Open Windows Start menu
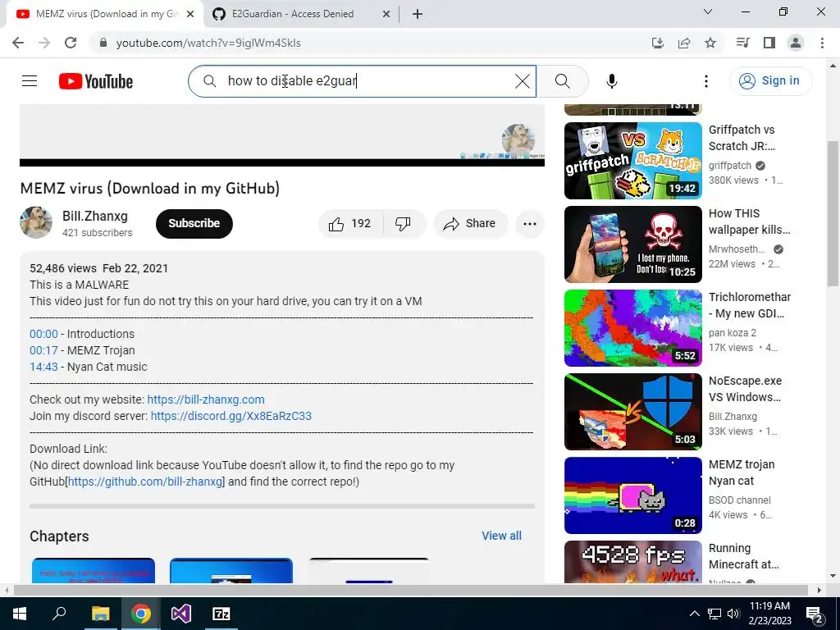The height and width of the screenshot is (630, 840). coord(20,614)
